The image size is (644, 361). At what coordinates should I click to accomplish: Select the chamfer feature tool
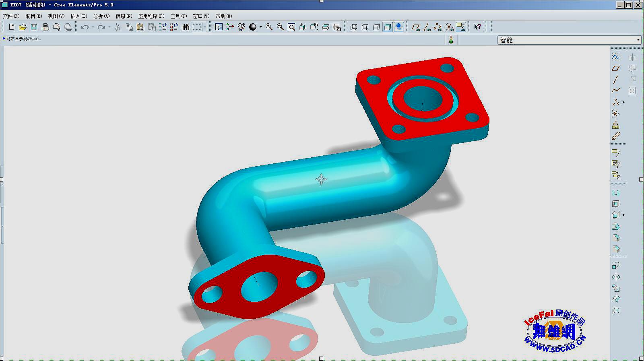tap(615, 249)
